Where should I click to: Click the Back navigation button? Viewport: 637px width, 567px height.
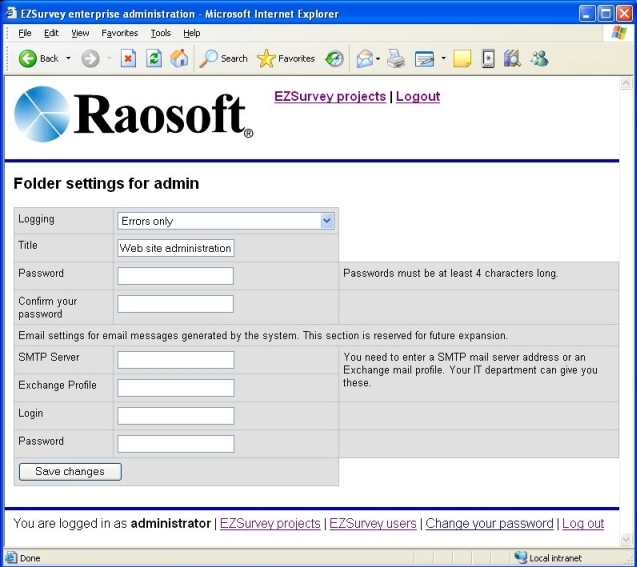click(38, 59)
